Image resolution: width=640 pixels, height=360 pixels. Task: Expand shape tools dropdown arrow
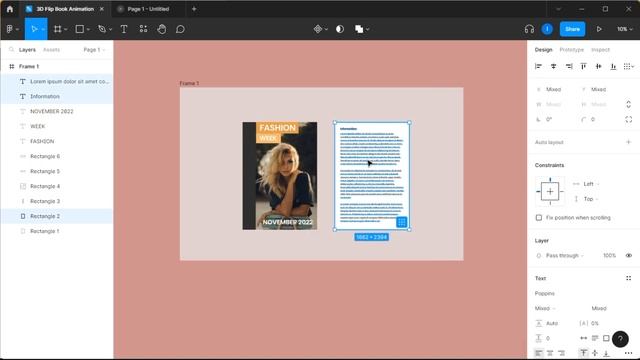pos(88,29)
